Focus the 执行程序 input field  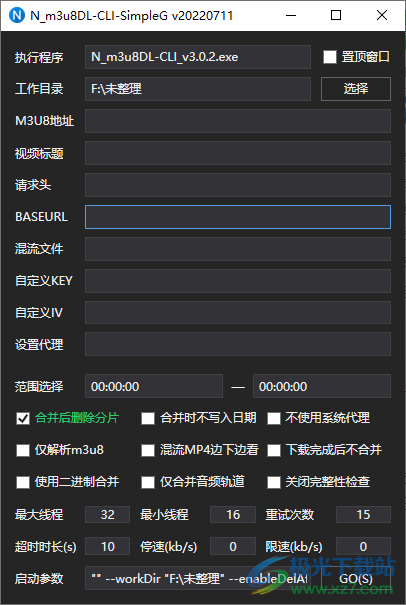[198, 57]
